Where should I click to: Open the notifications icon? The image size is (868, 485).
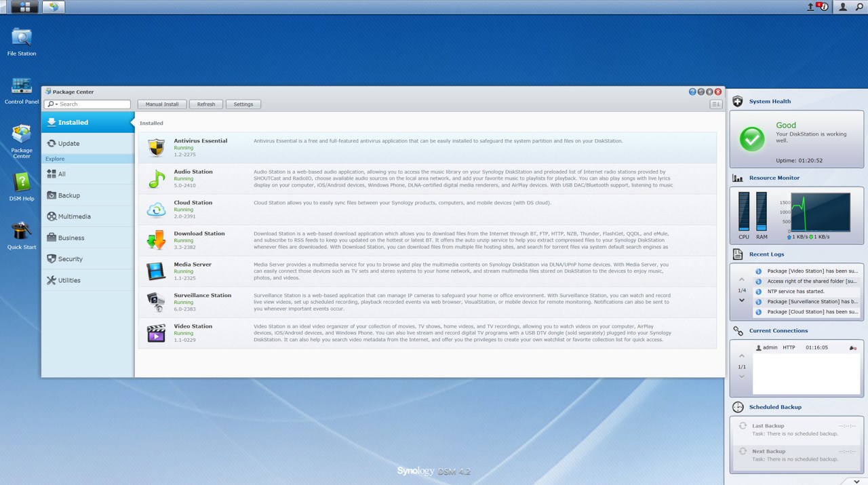click(x=822, y=7)
